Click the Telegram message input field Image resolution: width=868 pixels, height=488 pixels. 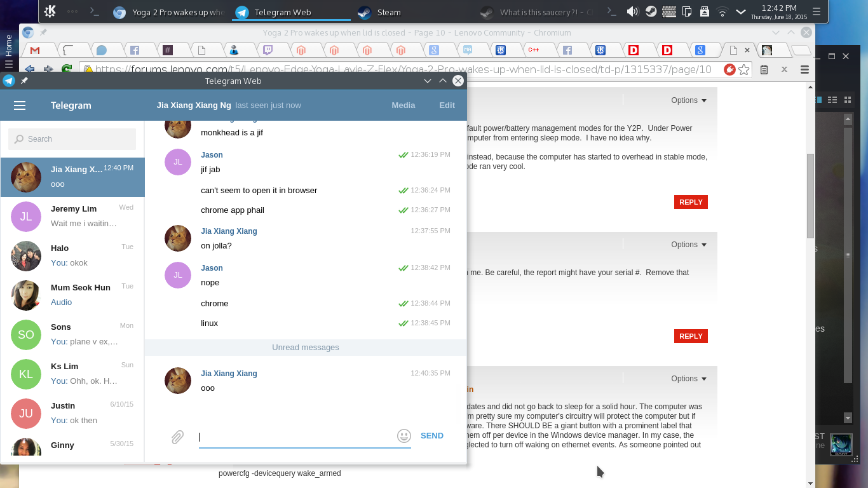[305, 437]
